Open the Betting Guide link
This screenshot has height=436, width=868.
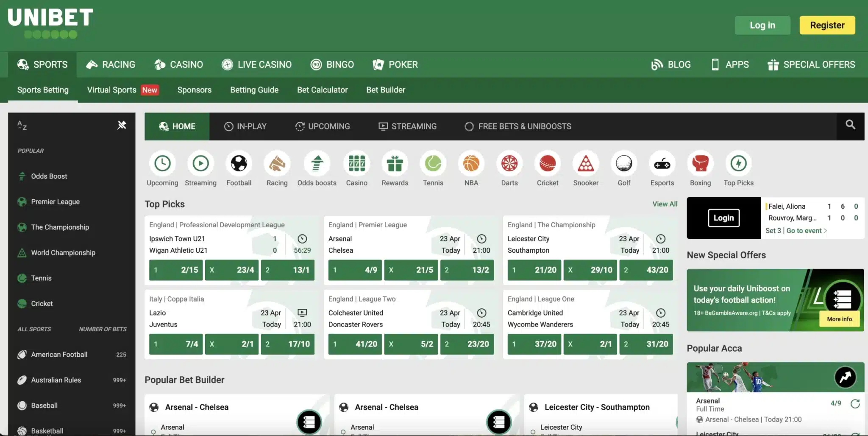pyautogui.click(x=254, y=90)
